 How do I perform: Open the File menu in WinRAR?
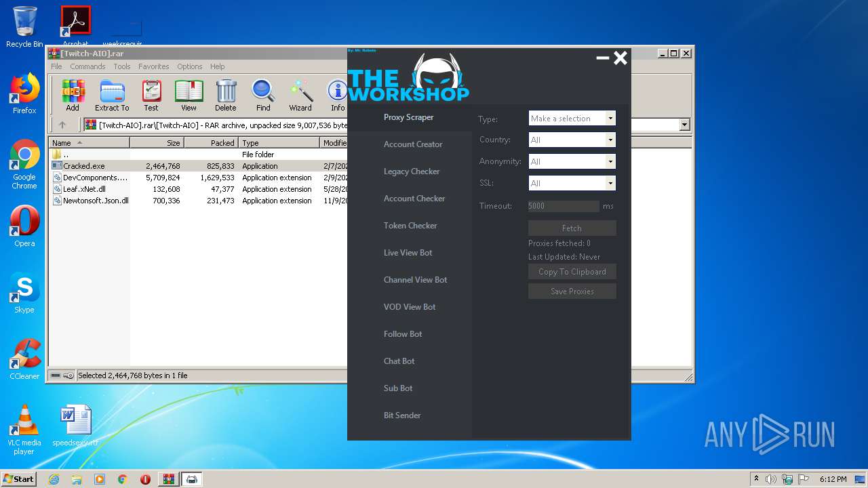pyautogui.click(x=56, y=66)
